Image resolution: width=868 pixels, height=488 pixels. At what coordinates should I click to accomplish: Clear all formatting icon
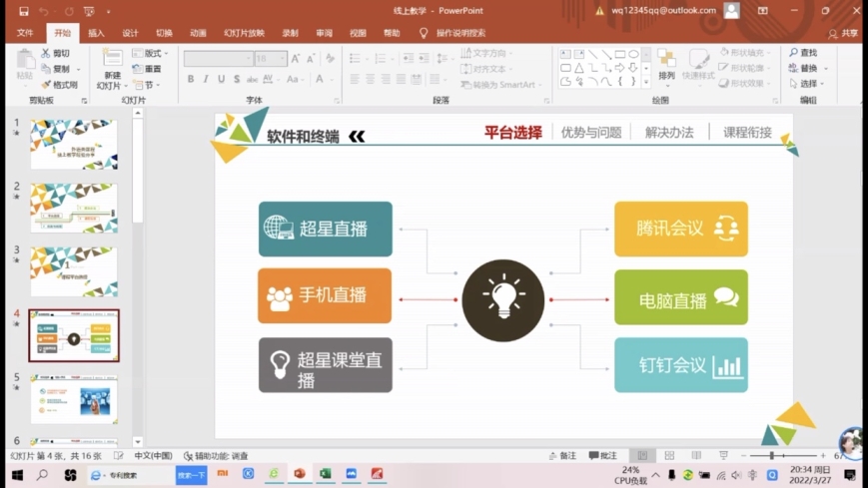click(330, 58)
